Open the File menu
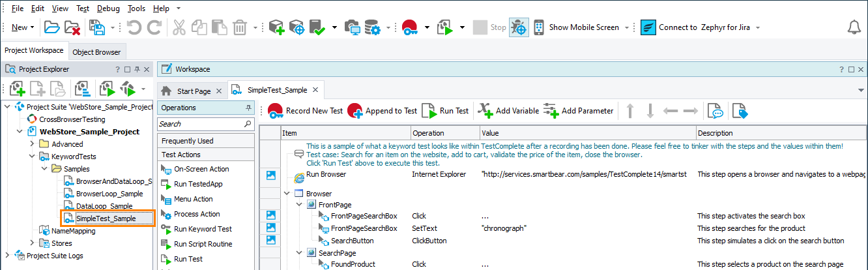Viewport: 868px width, 270px height. (18, 8)
